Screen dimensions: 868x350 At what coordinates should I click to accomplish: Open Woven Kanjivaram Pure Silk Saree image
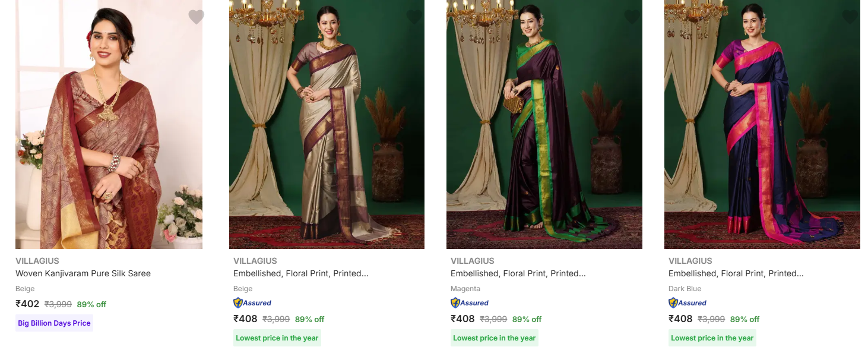click(x=109, y=124)
